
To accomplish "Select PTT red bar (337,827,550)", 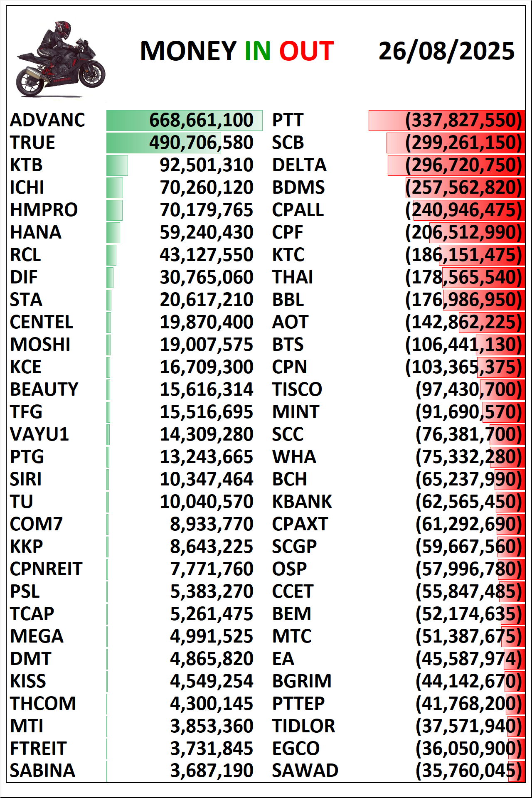I will [x=447, y=121].
